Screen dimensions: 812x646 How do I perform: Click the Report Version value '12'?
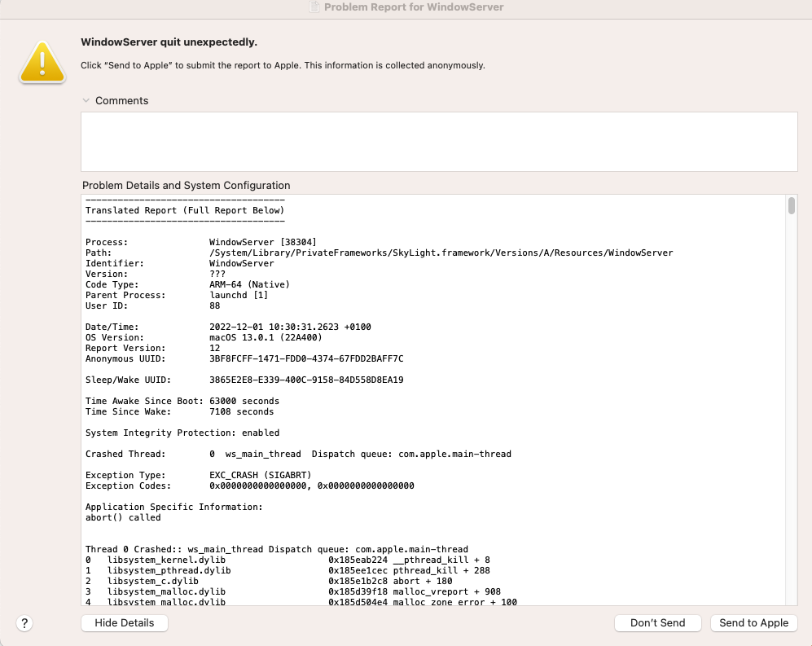point(214,348)
